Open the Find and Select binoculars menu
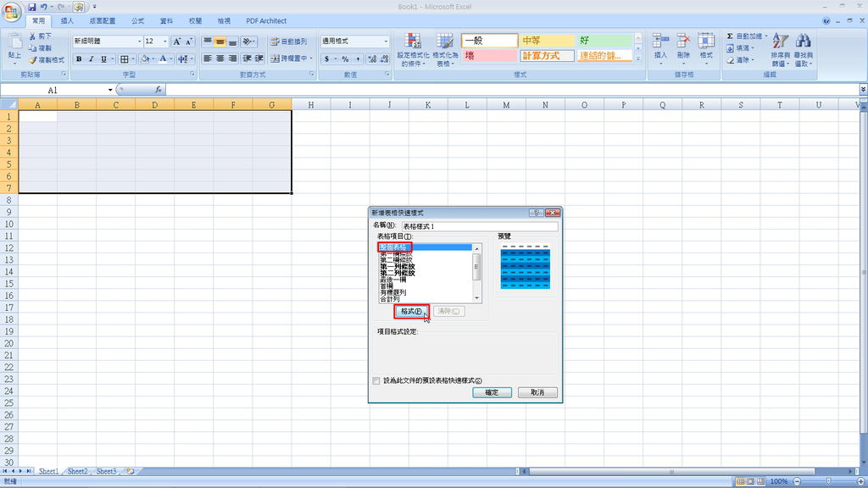Viewport: 868px width, 488px height. tap(804, 50)
